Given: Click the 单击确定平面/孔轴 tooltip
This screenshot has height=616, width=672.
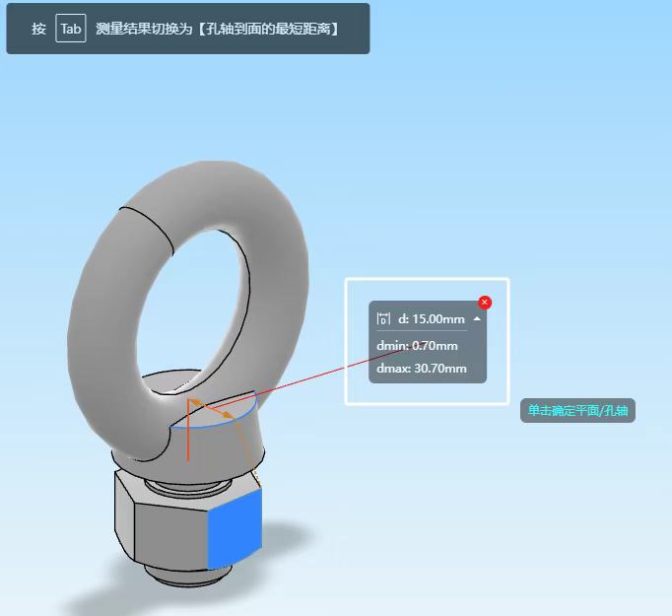Looking at the screenshot, I should coord(577,411).
